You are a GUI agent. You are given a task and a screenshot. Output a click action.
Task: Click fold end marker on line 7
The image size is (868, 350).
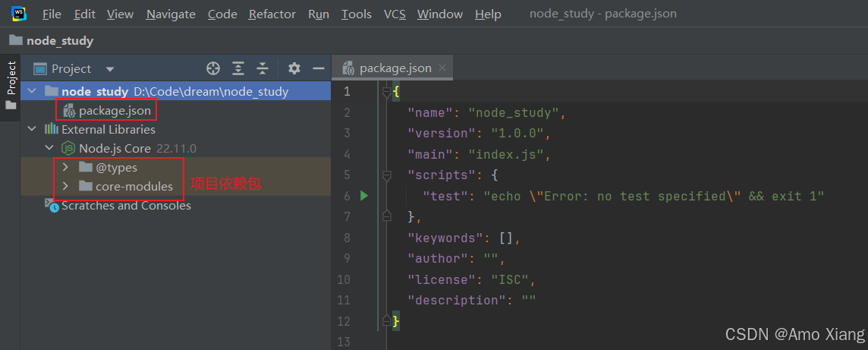[386, 216]
